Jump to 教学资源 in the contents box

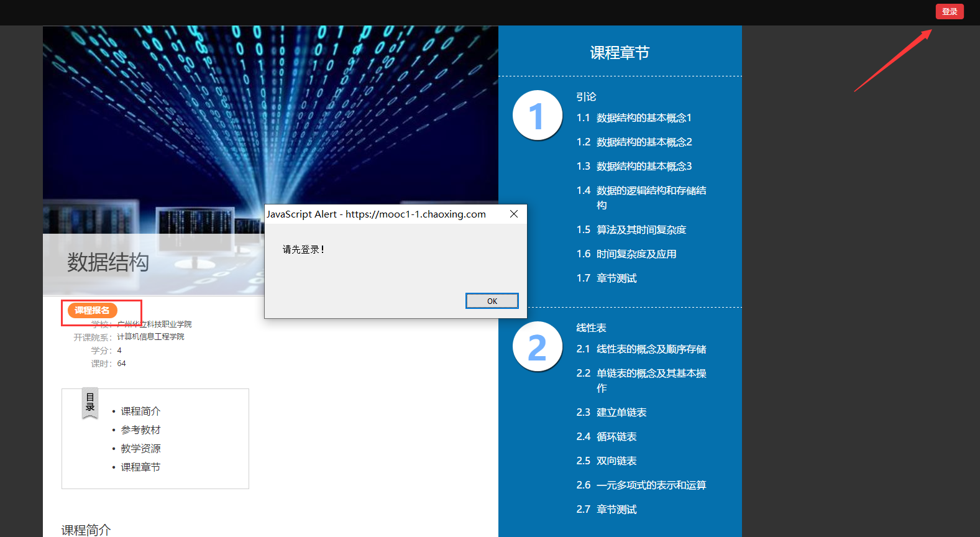(x=140, y=449)
